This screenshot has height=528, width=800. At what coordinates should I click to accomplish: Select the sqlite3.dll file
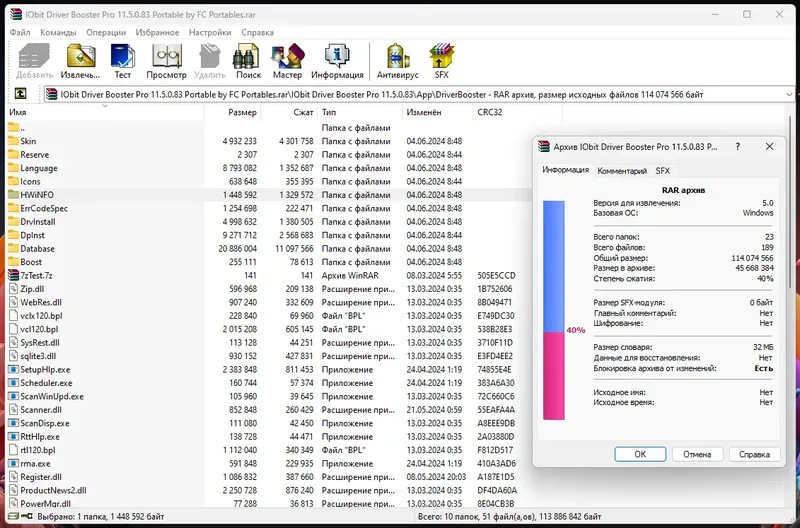[38, 356]
